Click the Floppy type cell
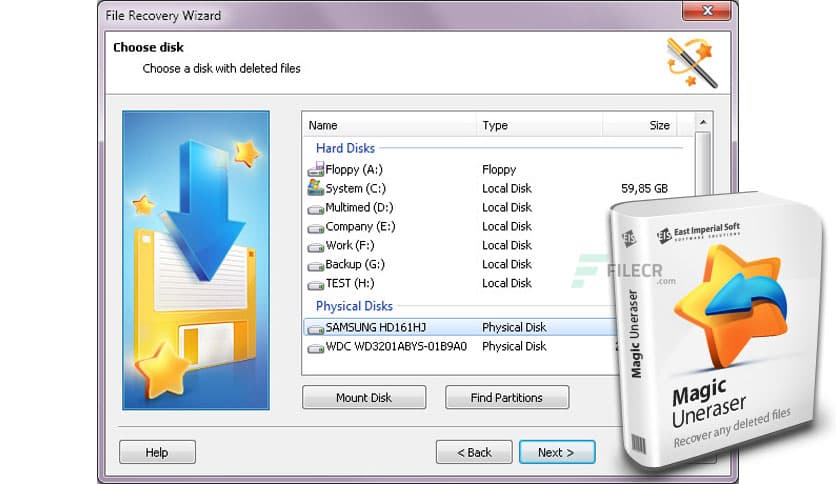The height and width of the screenshot is (484, 836). 499,170
